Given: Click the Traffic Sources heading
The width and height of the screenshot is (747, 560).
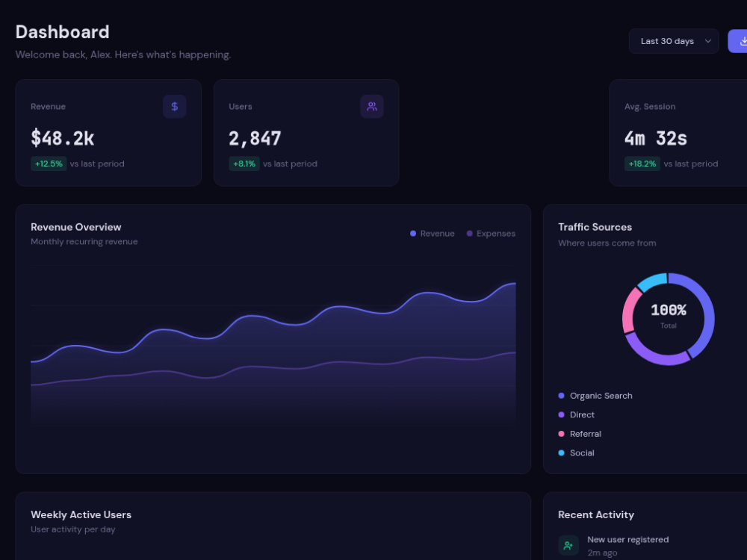Looking at the screenshot, I should pos(595,227).
